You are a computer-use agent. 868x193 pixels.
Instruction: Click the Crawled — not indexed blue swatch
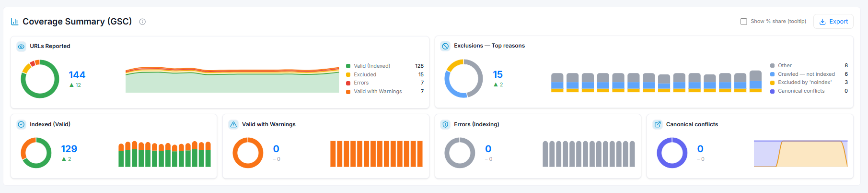[x=773, y=74]
